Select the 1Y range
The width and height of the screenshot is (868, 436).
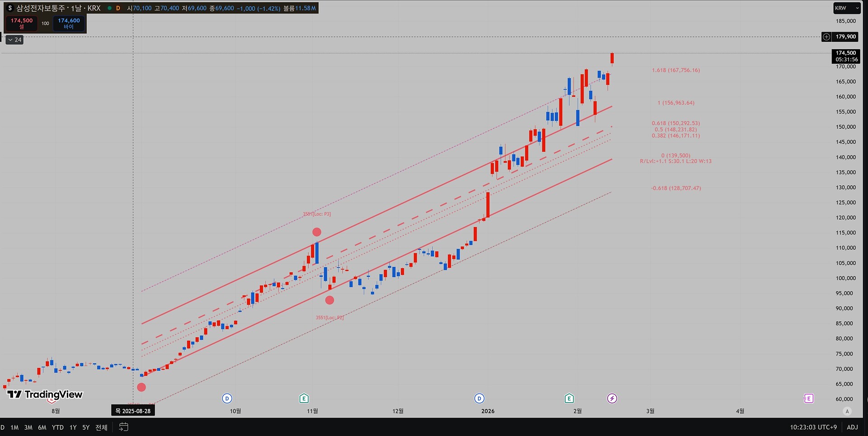pos(73,427)
